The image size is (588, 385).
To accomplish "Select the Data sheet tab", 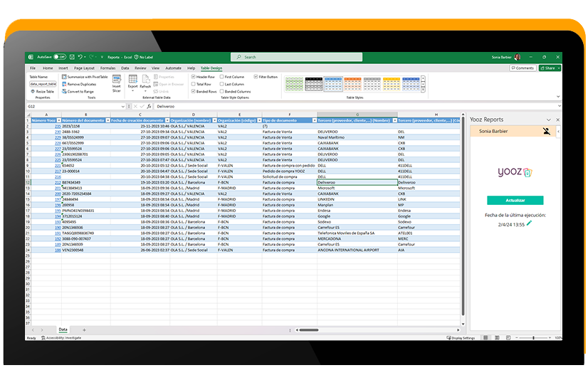I will click(63, 329).
